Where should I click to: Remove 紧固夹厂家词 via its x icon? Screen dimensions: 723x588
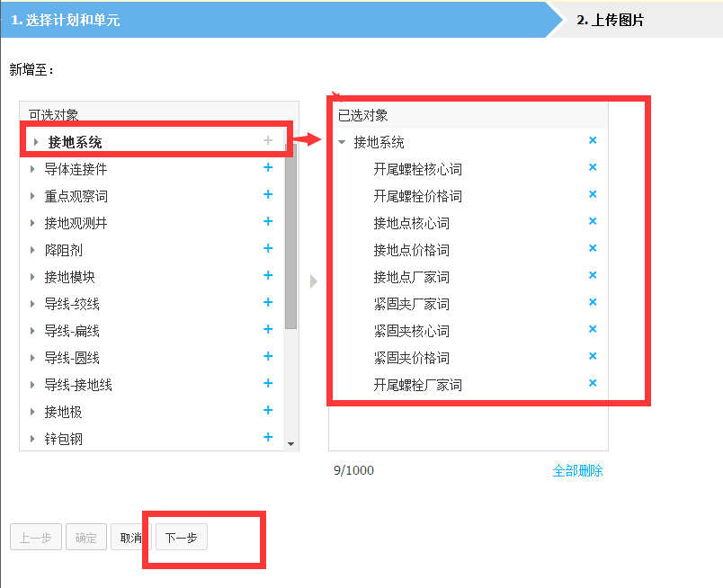593,302
